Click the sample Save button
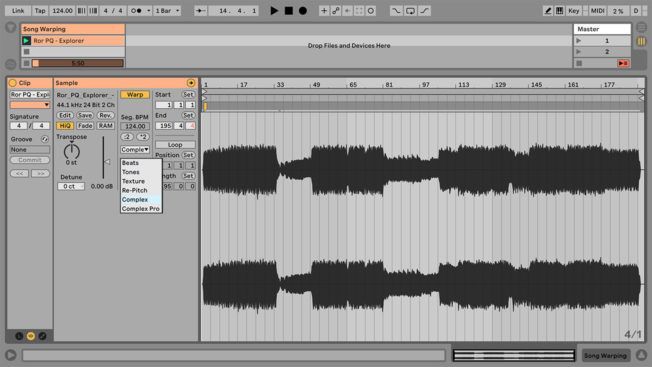Viewport: 652px width, 367px height. 85,115
